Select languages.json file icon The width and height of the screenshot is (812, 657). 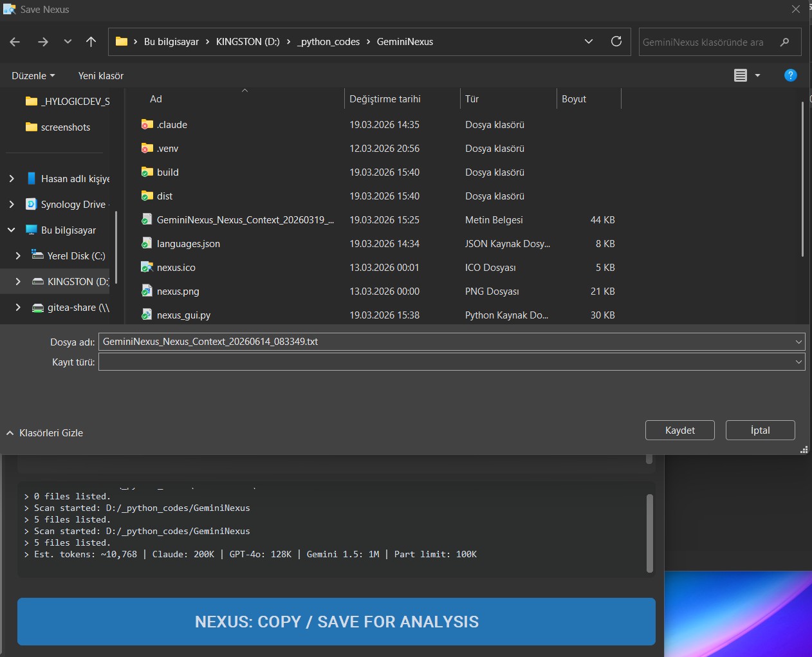[147, 244]
